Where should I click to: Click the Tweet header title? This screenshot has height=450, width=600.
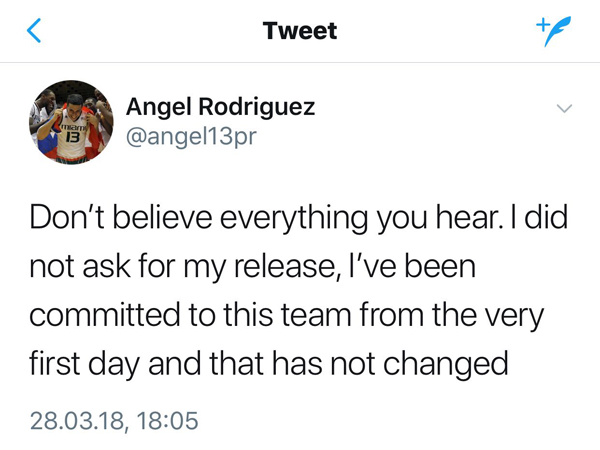pos(300,31)
